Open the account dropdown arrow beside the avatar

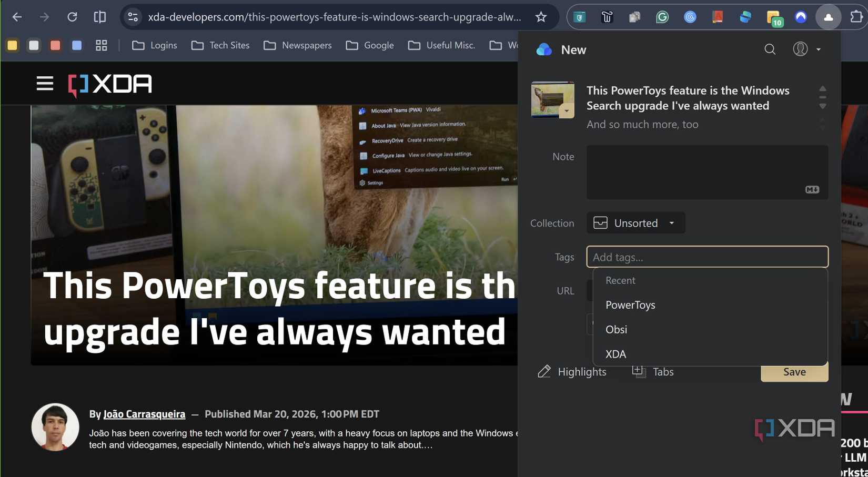click(818, 49)
